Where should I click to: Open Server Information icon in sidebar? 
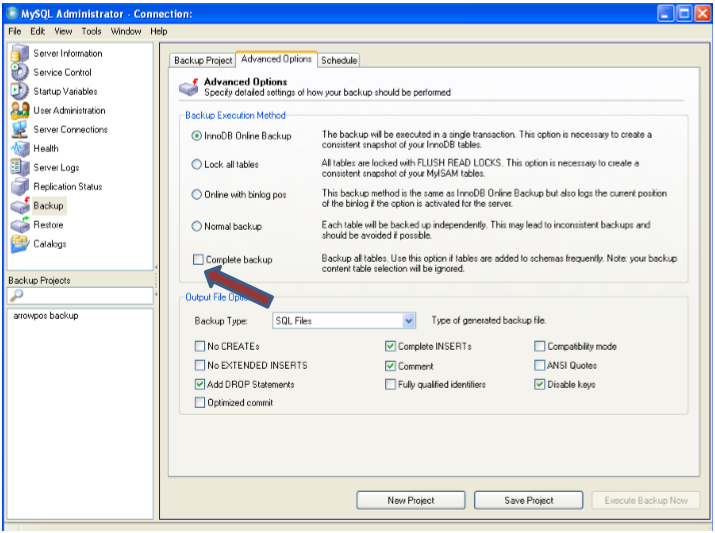pos(20,53)
